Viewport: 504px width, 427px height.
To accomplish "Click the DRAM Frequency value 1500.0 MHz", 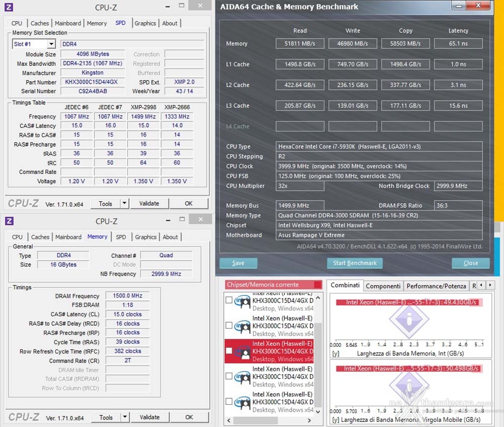I will pos(128,296).
